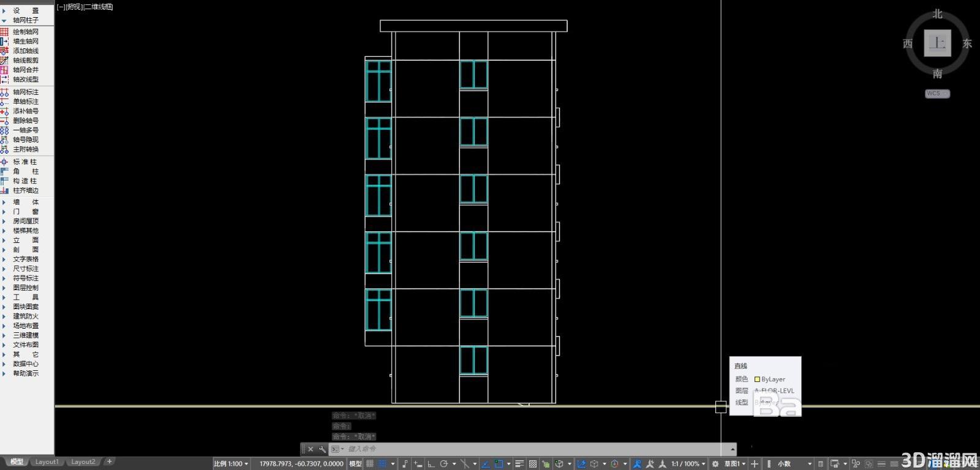Select the 轴网标注 grid dimension tool

coord(25,92)
